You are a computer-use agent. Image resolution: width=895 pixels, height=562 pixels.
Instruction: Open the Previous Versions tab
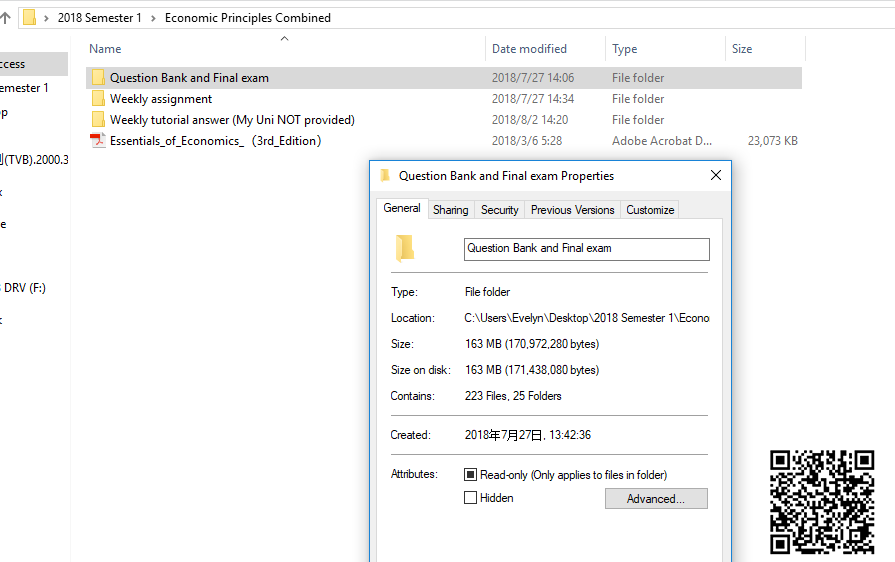pyautogui.click(x=572, y=210)
